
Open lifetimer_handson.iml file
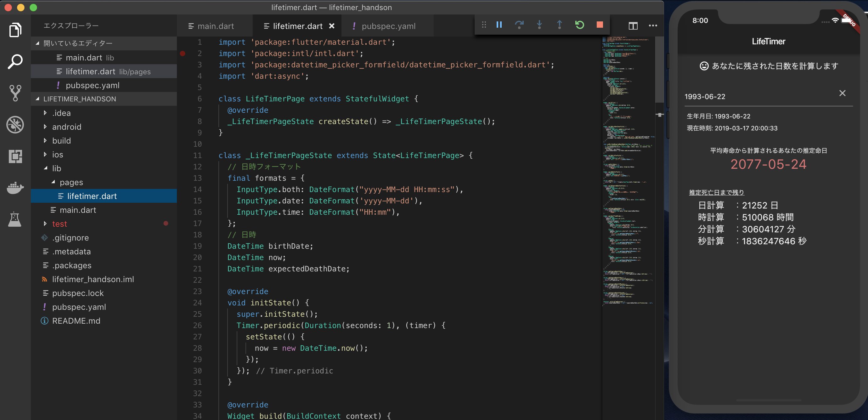104,279
